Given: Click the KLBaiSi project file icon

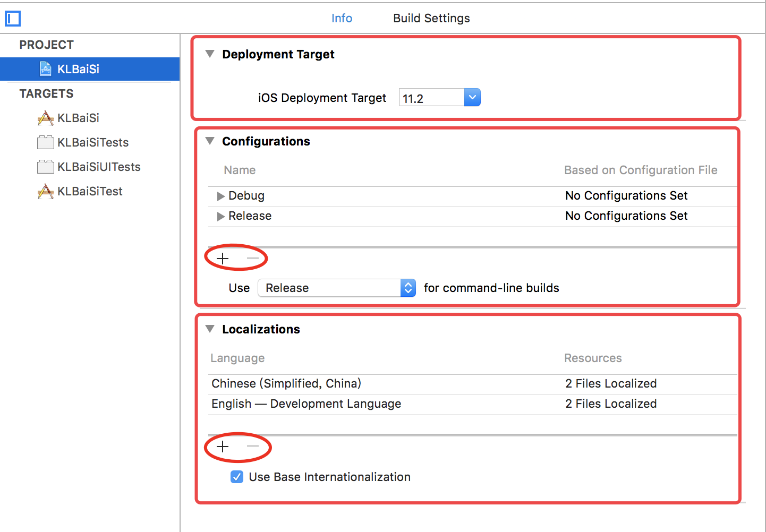Looking at the screenshot, I should click(x=46, y=69).
